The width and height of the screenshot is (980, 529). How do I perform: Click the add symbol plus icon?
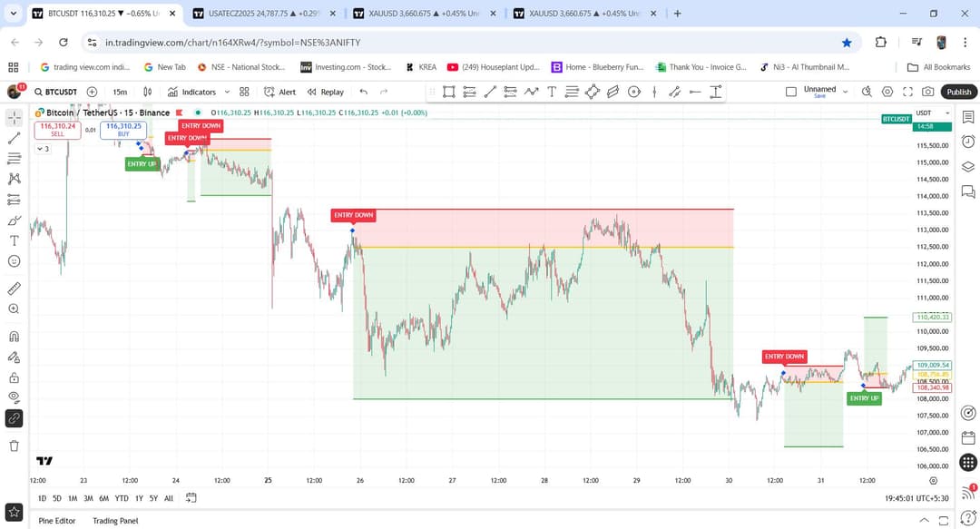(x=92, y=92)
